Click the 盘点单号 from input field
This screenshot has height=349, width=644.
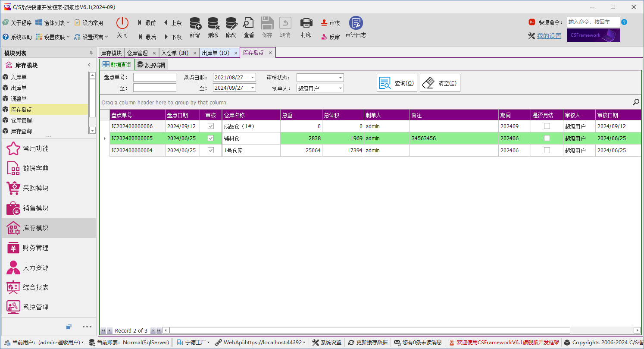[155, 78]
